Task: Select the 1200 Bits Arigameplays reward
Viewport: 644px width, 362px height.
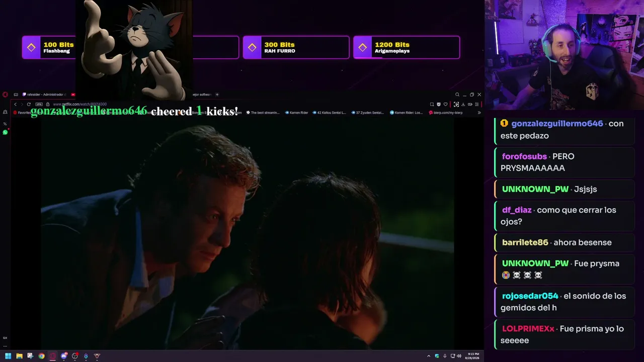Action: 407,47
